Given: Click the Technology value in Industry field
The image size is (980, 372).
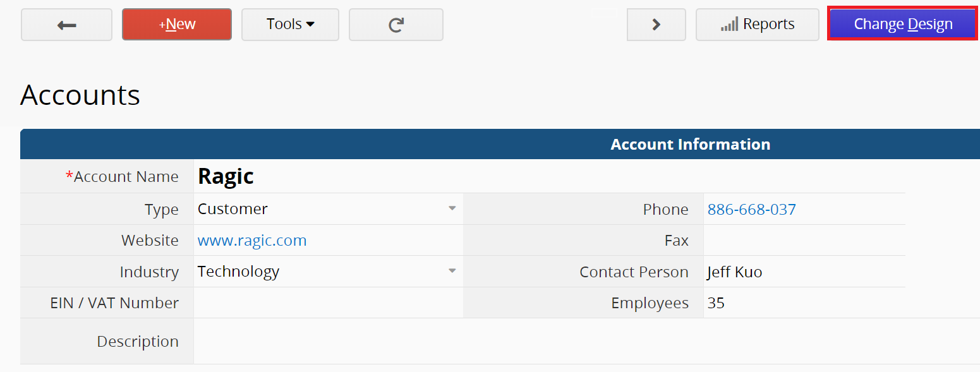Looking at the screenshot, I should pos(238,272).
